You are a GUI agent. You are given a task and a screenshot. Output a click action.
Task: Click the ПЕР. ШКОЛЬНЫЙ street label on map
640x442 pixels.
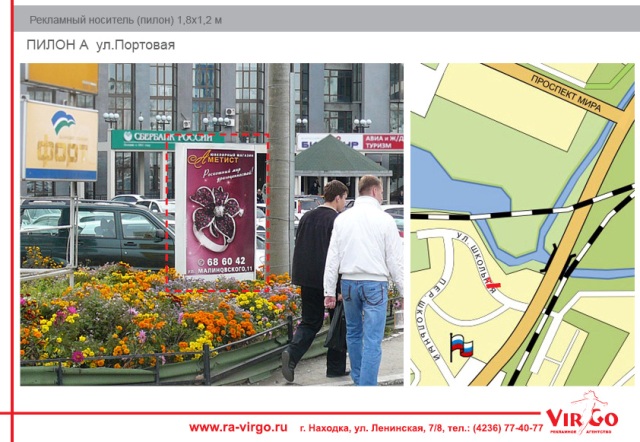442,320
